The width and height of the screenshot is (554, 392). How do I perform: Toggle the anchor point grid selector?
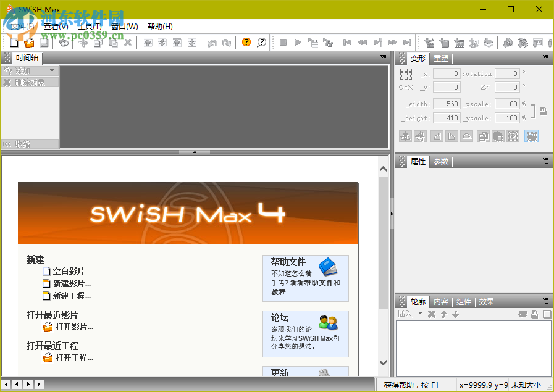tap(406, 73)
